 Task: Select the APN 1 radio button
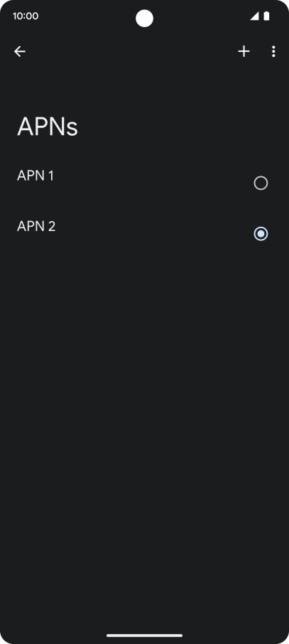pyautogui.click(x=261, y=183)
